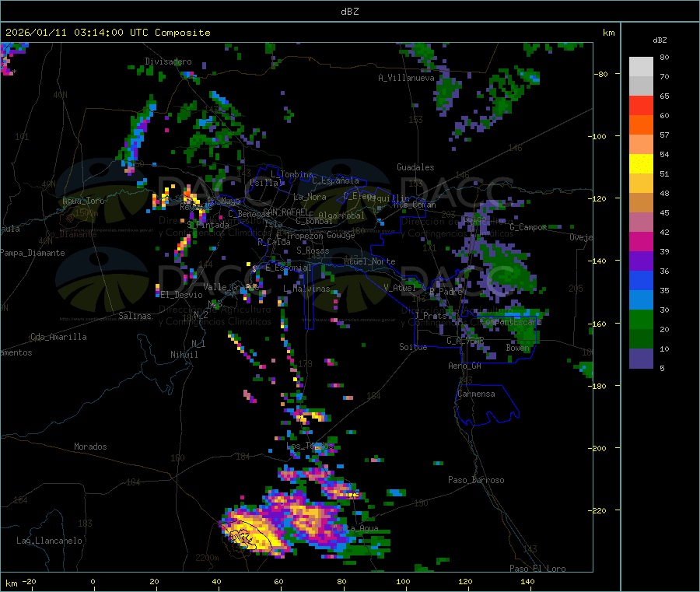This screenshot has width=700, height=592.
Task: Click the 140 km horizontal axis tick
Action: (x=527, y=581)
